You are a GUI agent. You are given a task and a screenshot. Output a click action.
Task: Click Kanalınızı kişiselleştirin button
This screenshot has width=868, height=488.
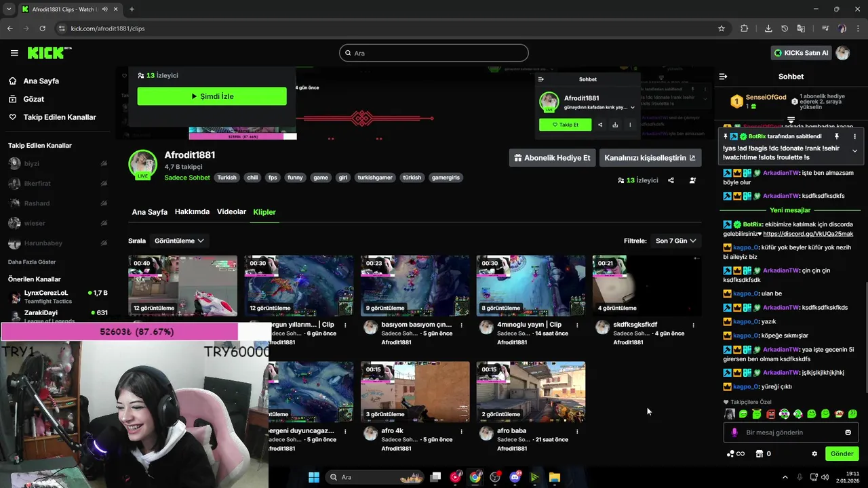(x=650, y=158)
